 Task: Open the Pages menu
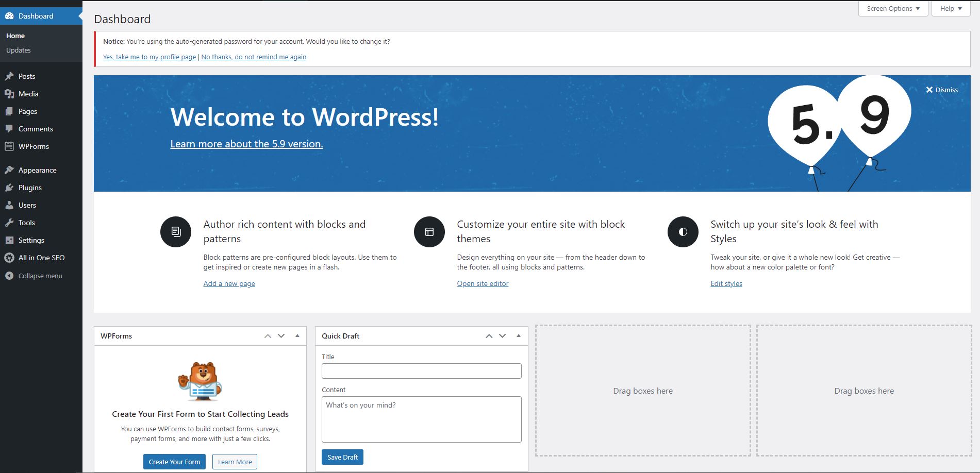coord(28,111)
